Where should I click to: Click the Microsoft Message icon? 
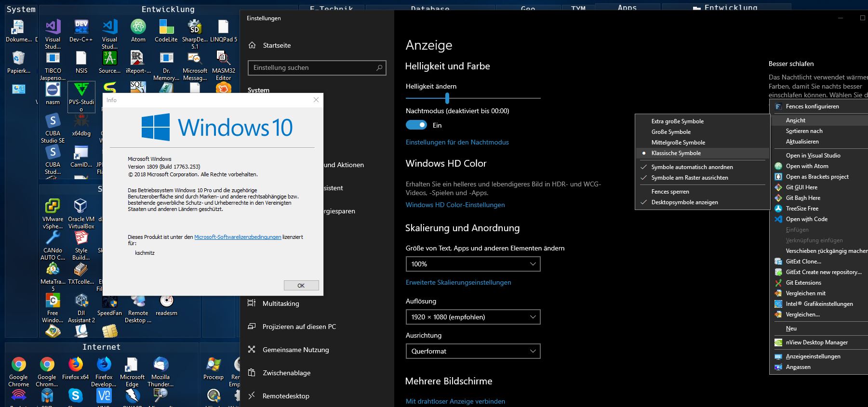[195, 66]
